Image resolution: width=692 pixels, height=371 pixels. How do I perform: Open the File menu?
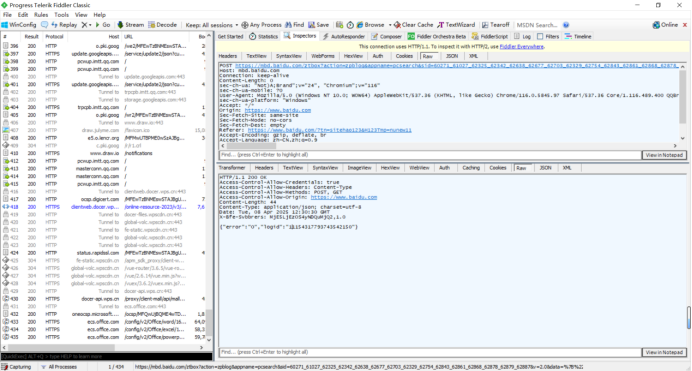tap(8, 15)
